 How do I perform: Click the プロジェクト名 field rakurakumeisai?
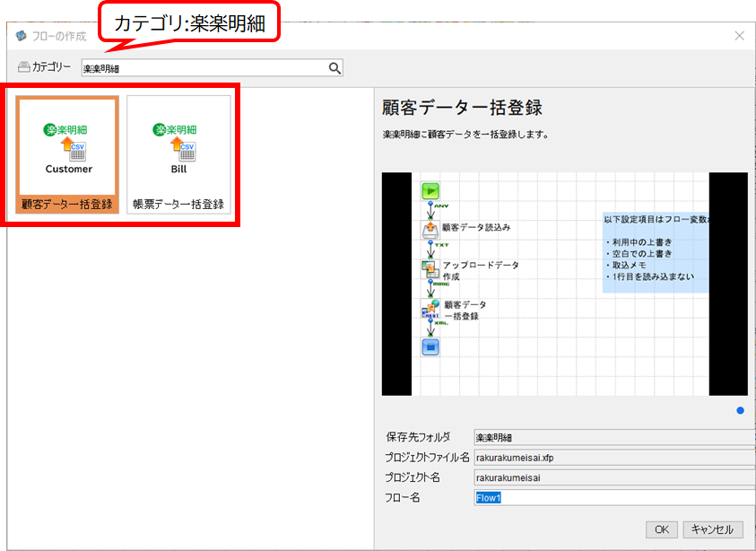pos(614,477)
